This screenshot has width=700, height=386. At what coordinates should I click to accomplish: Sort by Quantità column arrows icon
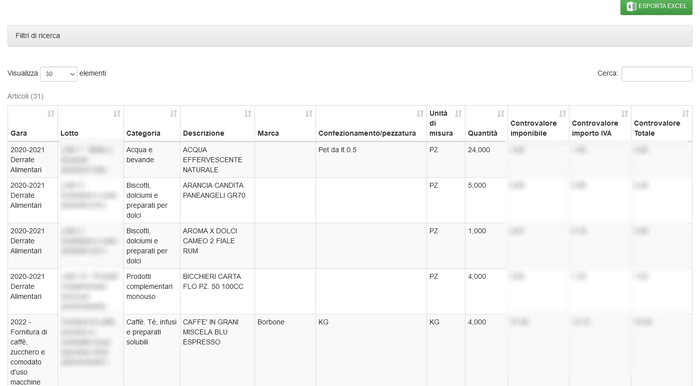[501, 114]
